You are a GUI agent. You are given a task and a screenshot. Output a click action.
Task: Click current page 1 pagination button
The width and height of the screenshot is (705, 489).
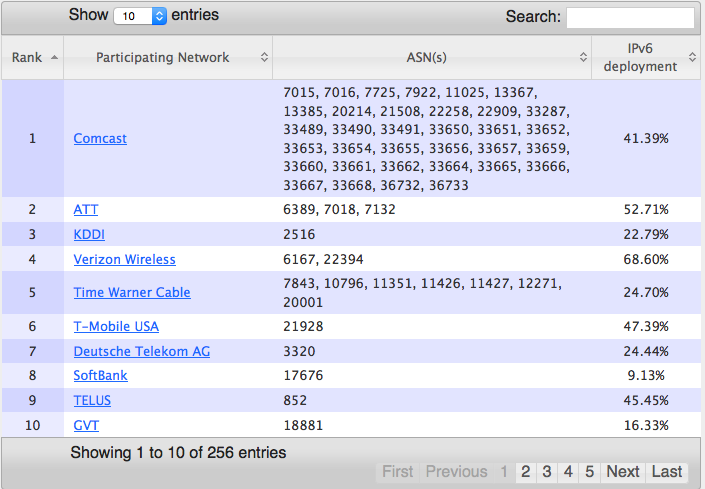(x=504, y=472)
